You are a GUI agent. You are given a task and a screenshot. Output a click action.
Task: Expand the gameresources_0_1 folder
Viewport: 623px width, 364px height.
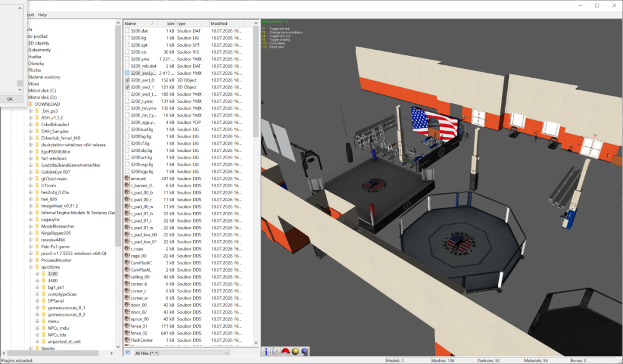37,307
